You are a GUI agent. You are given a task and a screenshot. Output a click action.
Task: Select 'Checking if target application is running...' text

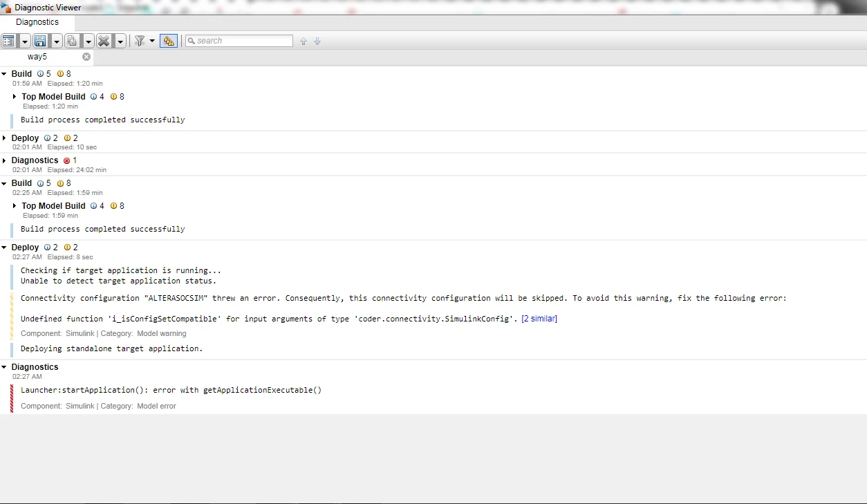[121, 270]
